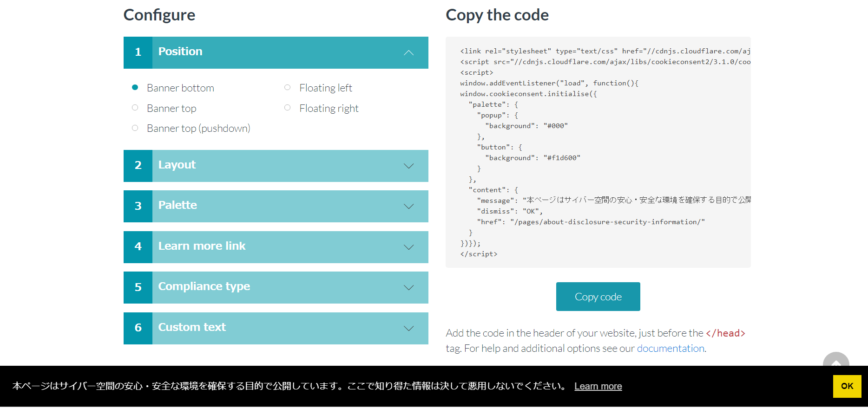Click the #f1d600 button background value
Viewport: 868px width, 408px height.
[x=562, y=158]
